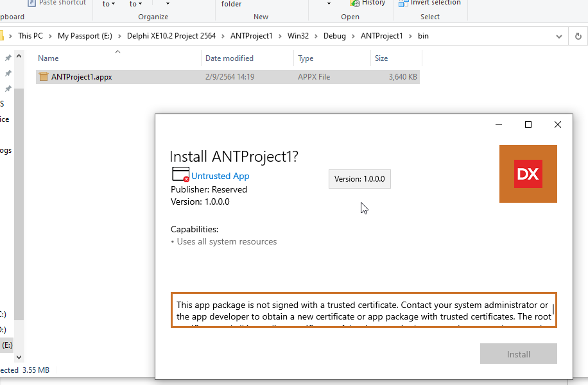Click the History icon in the ribbon
Viewport: 588px width, 385px height.
pyautogui.click(x=354, y=3)
